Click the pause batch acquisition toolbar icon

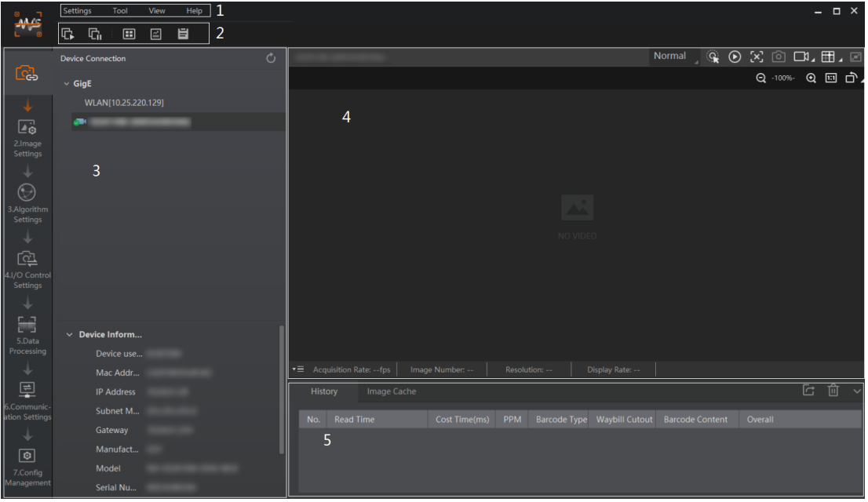pos(95,35)
